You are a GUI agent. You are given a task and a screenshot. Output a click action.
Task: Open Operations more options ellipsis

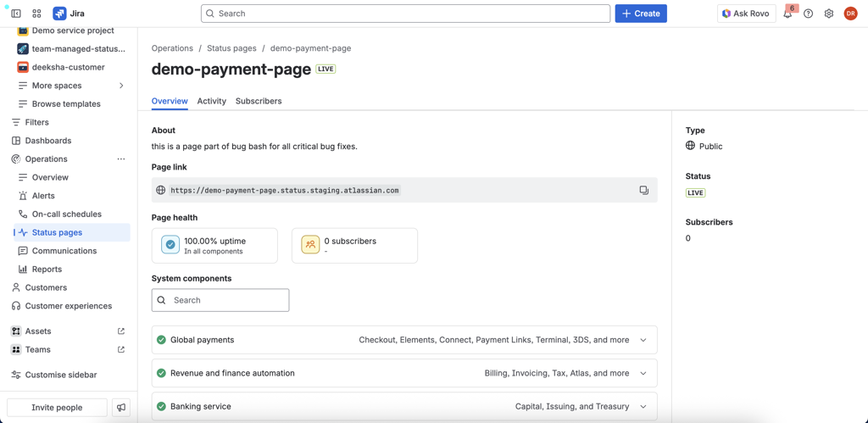(x=121, y=159)
